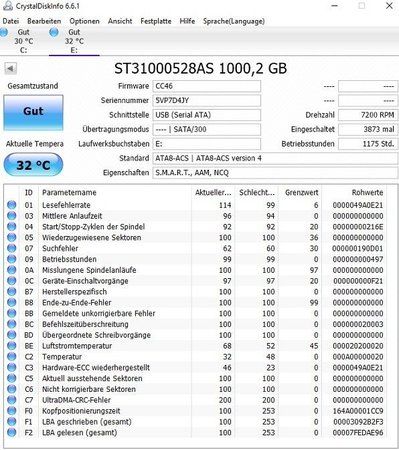Select the C: drive status orb

click(x=3, y=32)
